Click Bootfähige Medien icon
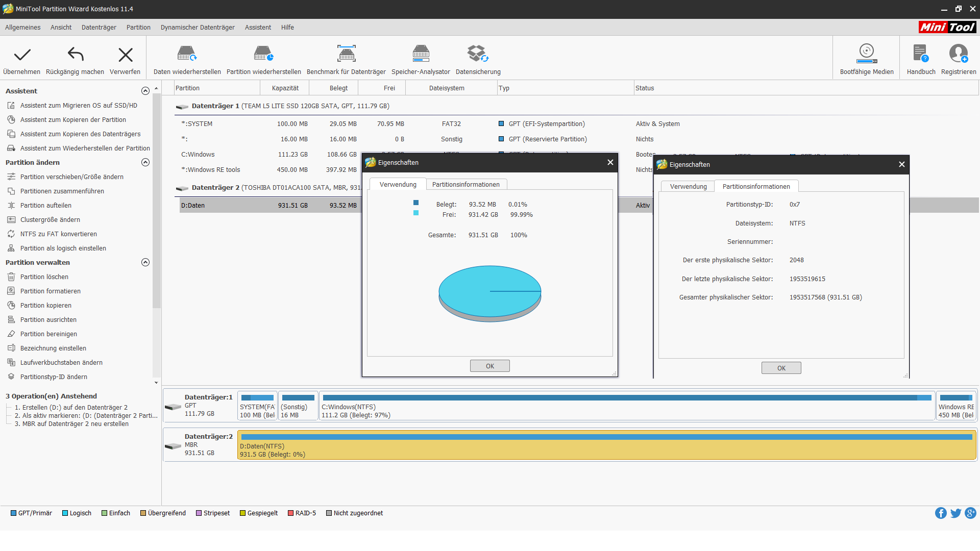This screenshot has width=980, height=551. click(867, 54)
